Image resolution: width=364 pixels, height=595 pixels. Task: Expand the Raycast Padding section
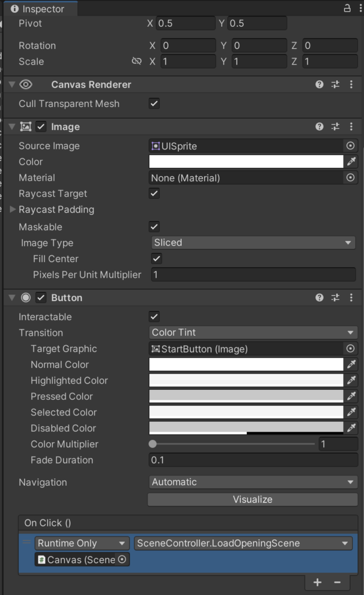[x=13, y=210]
